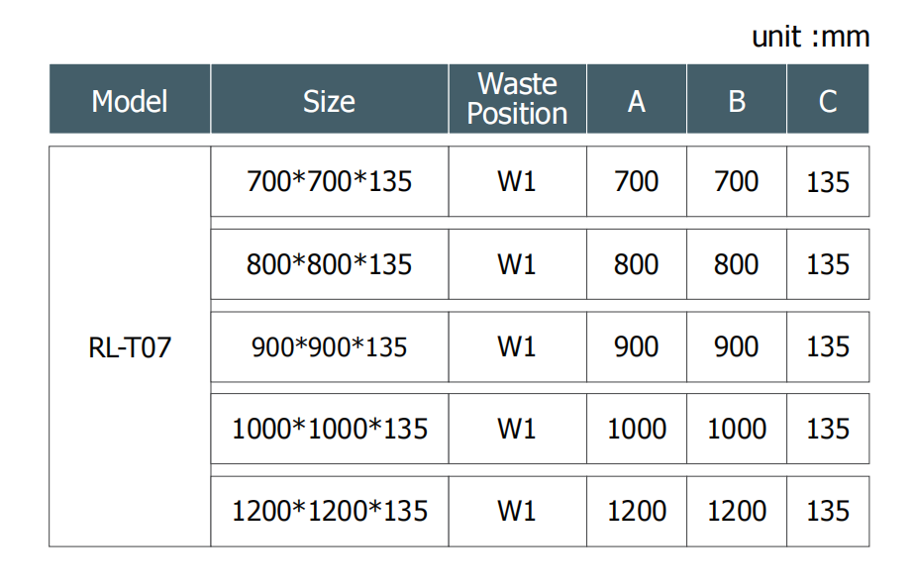Select the 1000*1000*135 size cell
The height and width of the screenshot is (588, 914).
pyautogui.click(x=329, y=429)
